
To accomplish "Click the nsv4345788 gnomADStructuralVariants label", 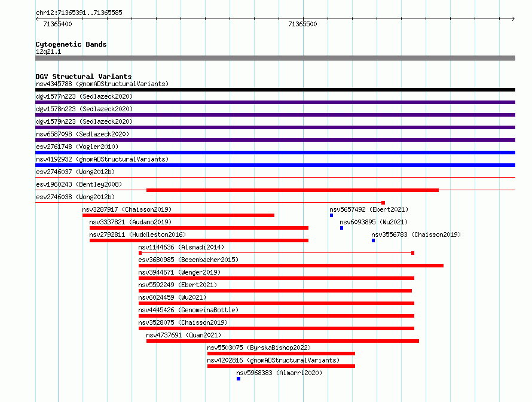I will [102, 84].
